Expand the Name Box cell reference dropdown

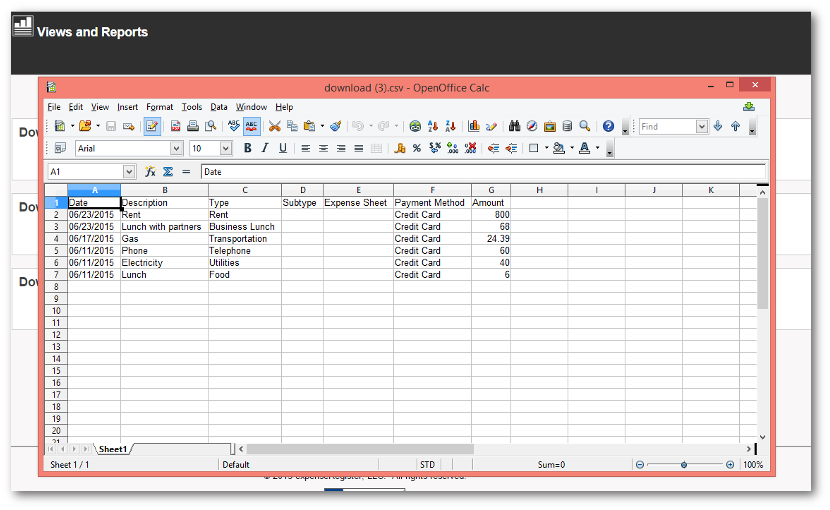click(x=129, y=172)
